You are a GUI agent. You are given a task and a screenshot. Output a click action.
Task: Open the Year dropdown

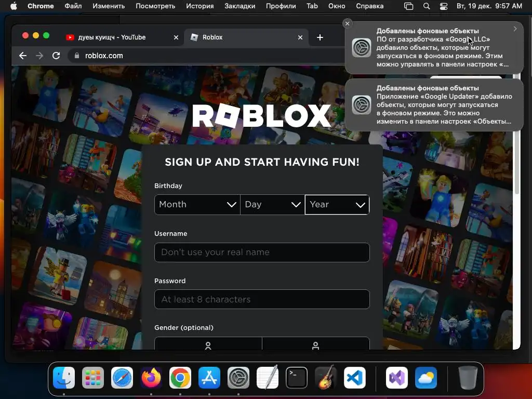pos(337,205)
